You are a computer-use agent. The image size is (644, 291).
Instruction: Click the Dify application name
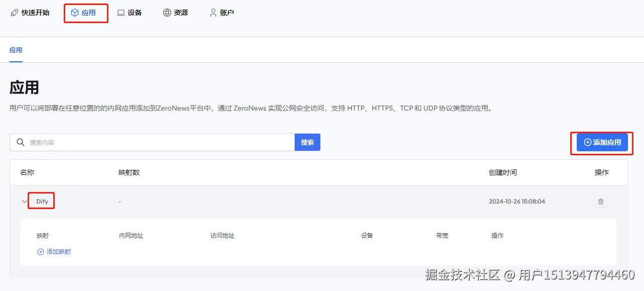[x=42, y=202]
